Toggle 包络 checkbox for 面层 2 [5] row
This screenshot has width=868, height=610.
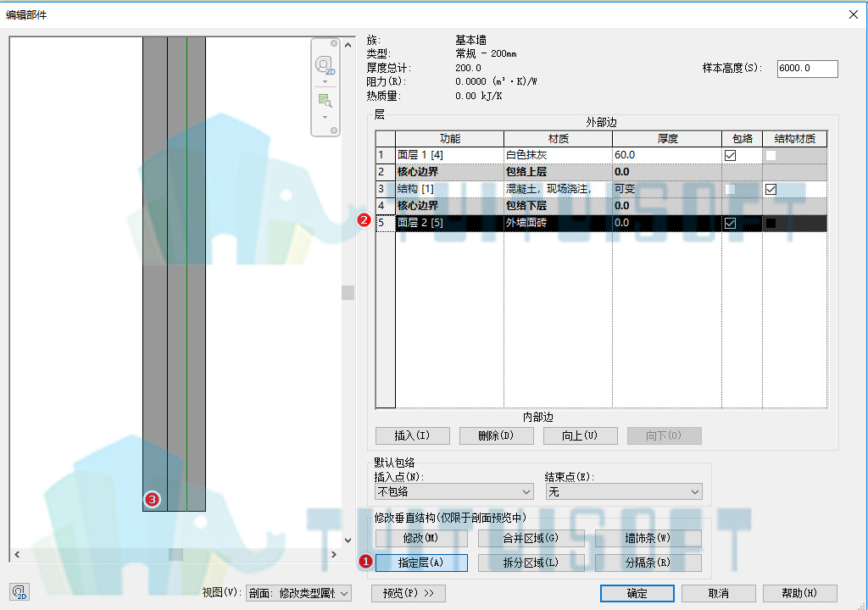coord(730,223)
